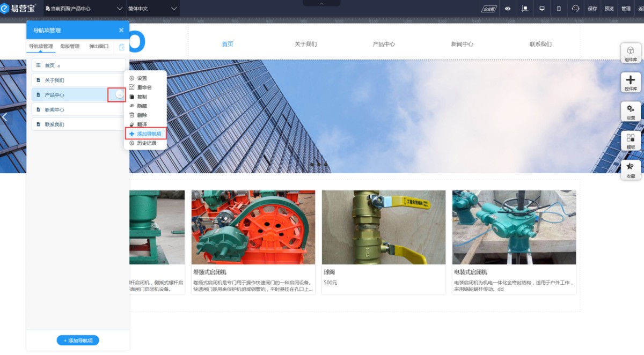The image size is (644, 355).
Task: Open the 收藏 favorites sidebar button
Action: click(x=630, y=170)
